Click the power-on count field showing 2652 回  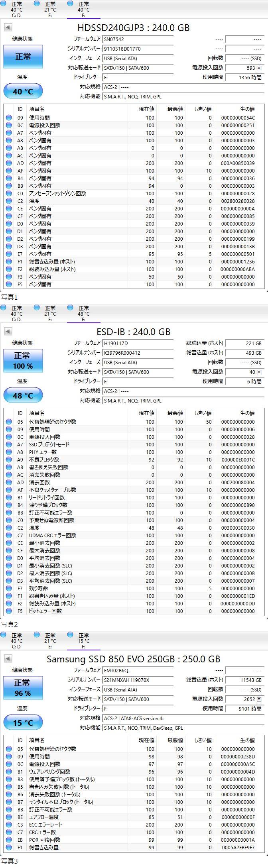(244, 699)
